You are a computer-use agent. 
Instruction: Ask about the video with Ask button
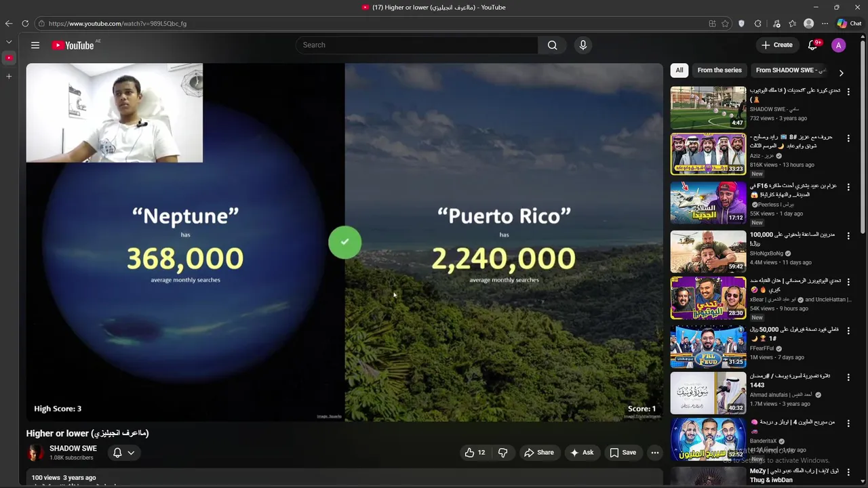coord(582,453)
